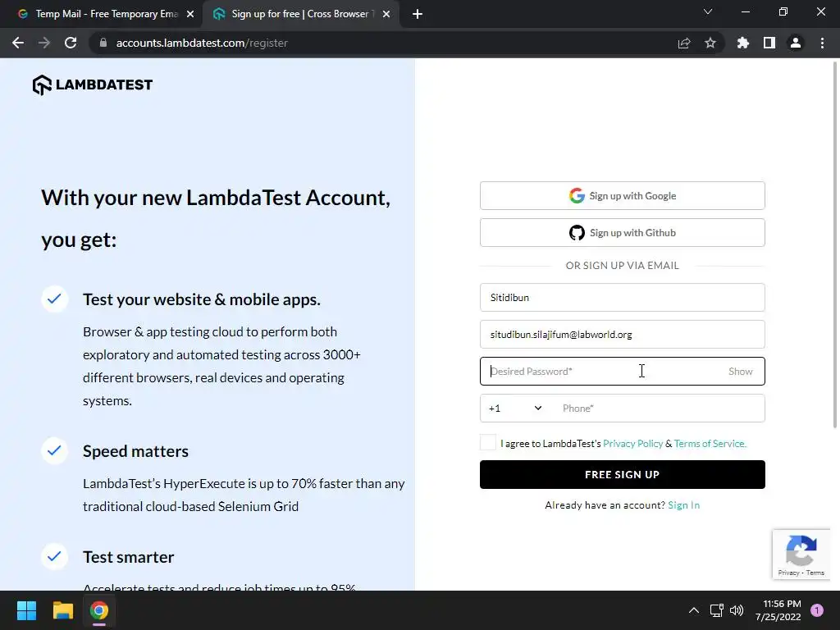Check the agree to Privacy Policy checkbox
The width and height of the screenshot is (840, 630).
[488, 443]
